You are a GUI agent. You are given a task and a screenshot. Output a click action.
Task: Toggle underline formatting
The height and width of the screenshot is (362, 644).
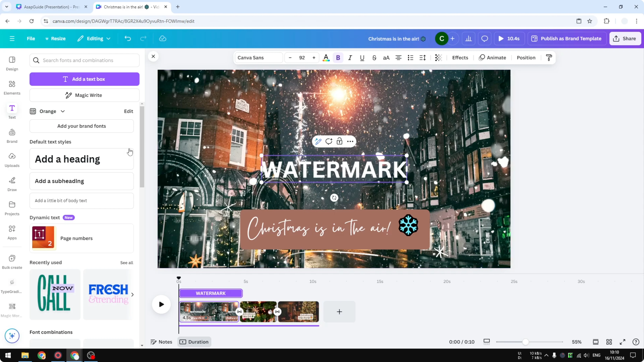pos(362,58)
